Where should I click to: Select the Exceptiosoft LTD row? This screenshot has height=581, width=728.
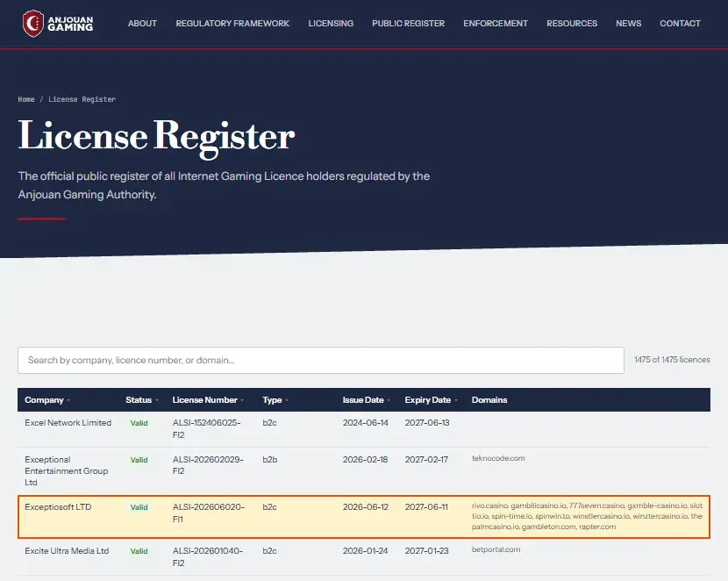[364, 517]
